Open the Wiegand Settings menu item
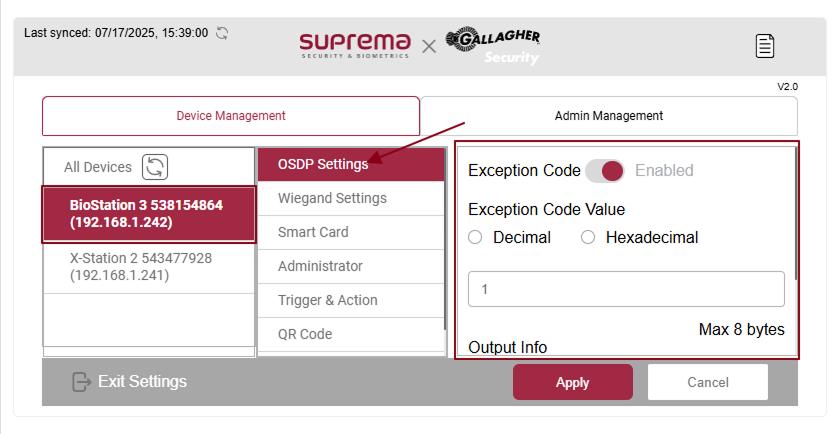836x434 pixels. (x=332, y=198)
